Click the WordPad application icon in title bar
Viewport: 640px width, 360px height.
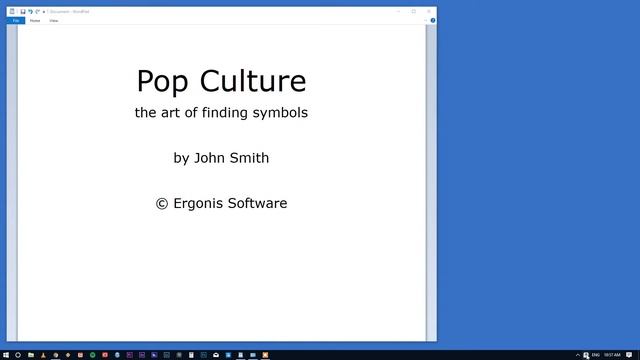[12, 11]
